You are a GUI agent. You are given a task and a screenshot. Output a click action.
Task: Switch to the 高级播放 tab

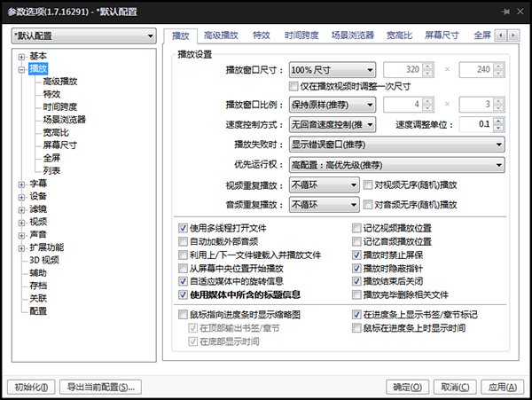click(219, 35)
